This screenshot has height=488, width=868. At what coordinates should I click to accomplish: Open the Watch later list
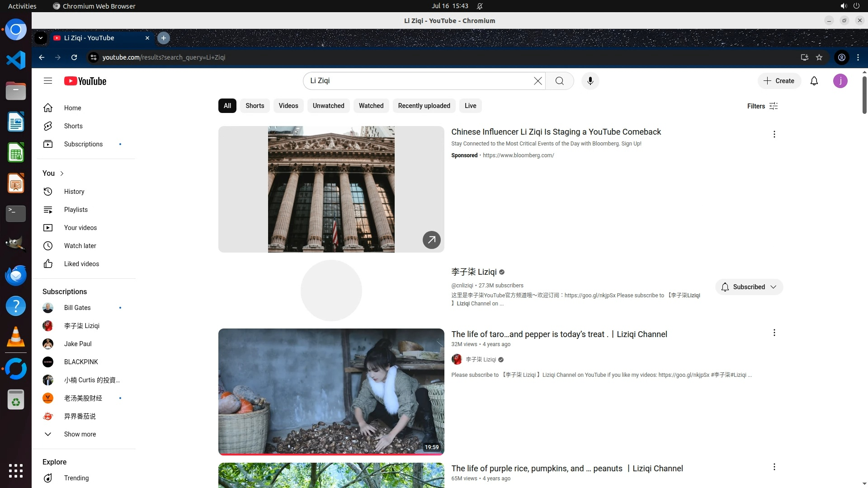[80, 246]
